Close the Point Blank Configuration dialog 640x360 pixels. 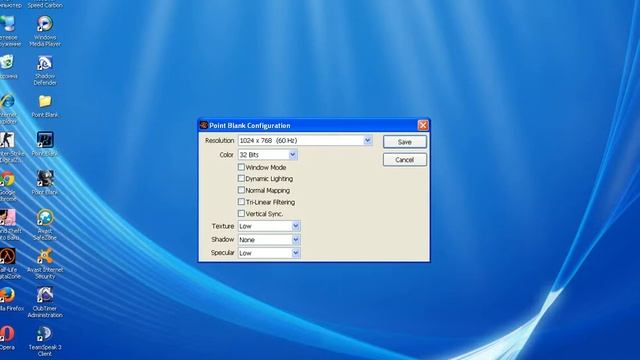tap(423, 125)
